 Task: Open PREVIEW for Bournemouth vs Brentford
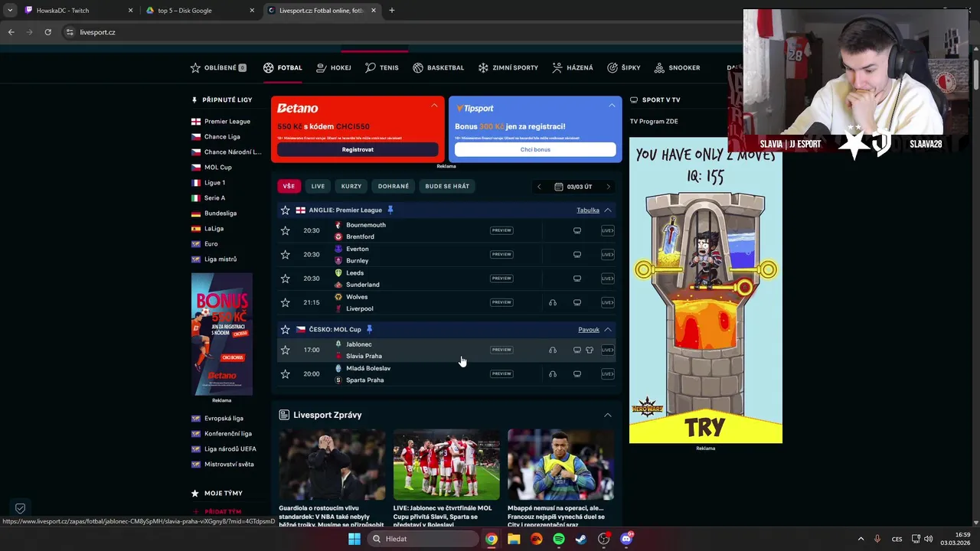[501, 230]
